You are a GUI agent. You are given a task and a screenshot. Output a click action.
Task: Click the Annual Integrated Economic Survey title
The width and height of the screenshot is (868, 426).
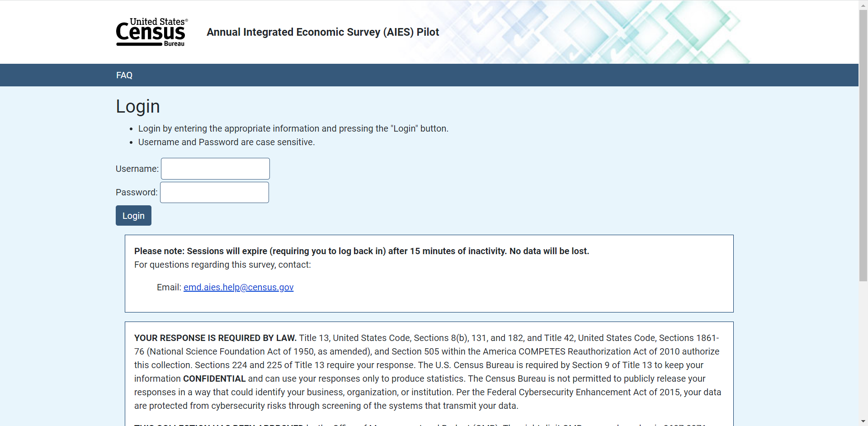323,32
